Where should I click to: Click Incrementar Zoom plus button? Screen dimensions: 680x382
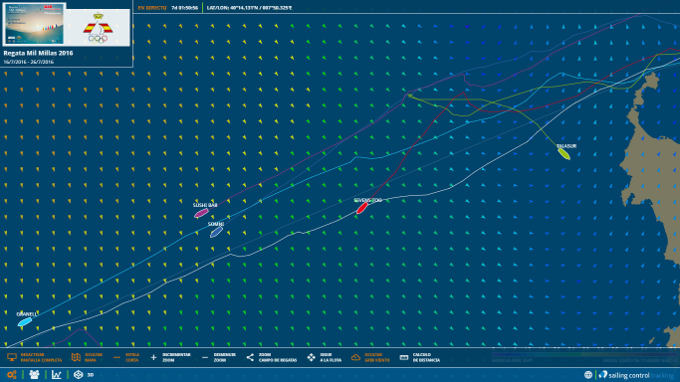coord(154,358)
